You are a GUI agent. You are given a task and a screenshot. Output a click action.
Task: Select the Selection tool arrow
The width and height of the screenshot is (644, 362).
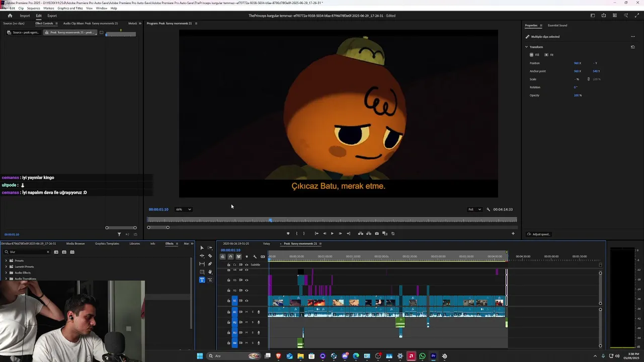point(202,247)
